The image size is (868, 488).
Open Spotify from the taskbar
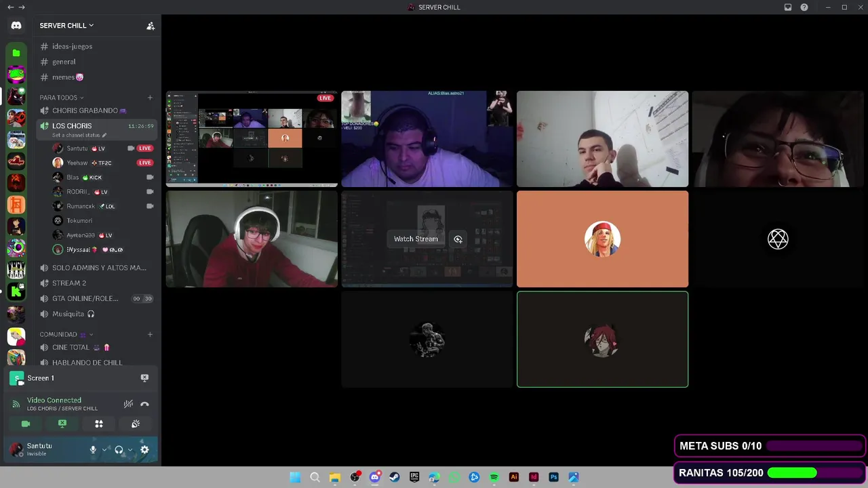click(494, 477)
